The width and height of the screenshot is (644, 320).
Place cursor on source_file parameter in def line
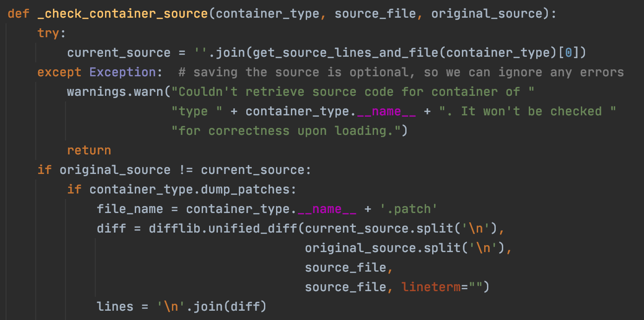coord(375,13)
